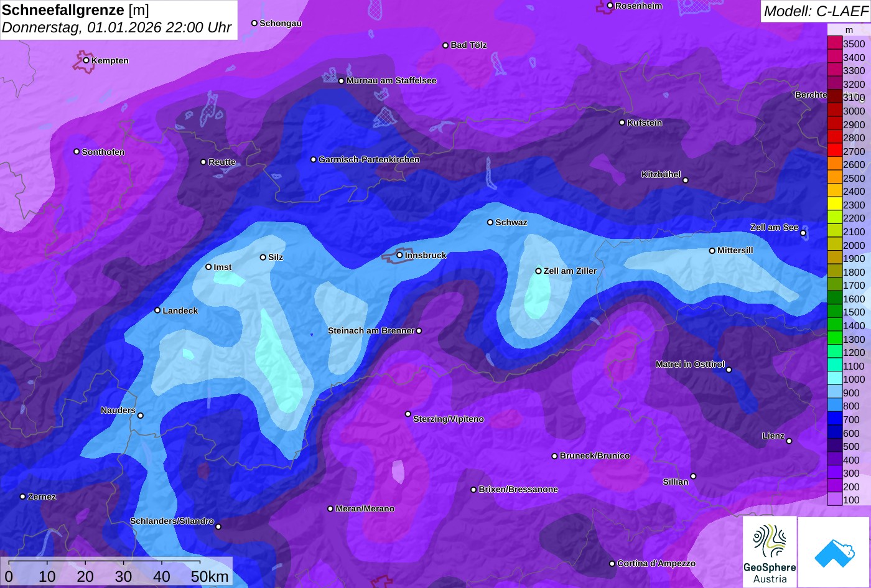The image size is (871, 588).
Task: Click the blue cloud app logo
Action: (x=834, y=552)
